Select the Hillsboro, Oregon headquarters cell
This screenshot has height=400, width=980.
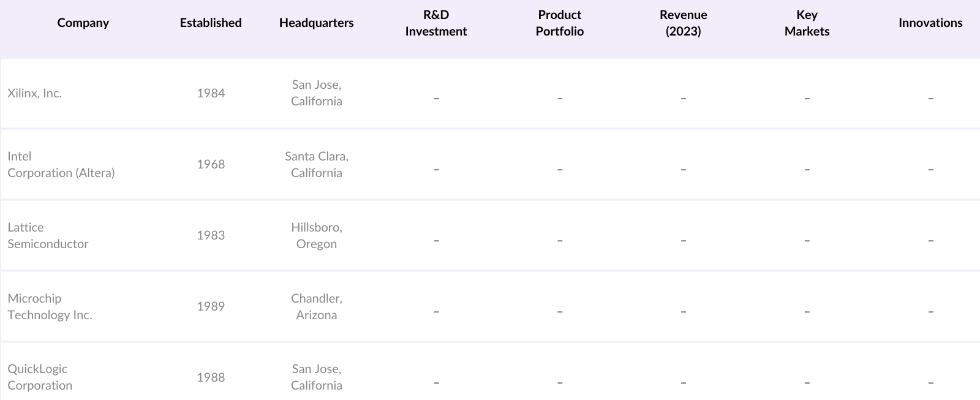coord(316,235)
